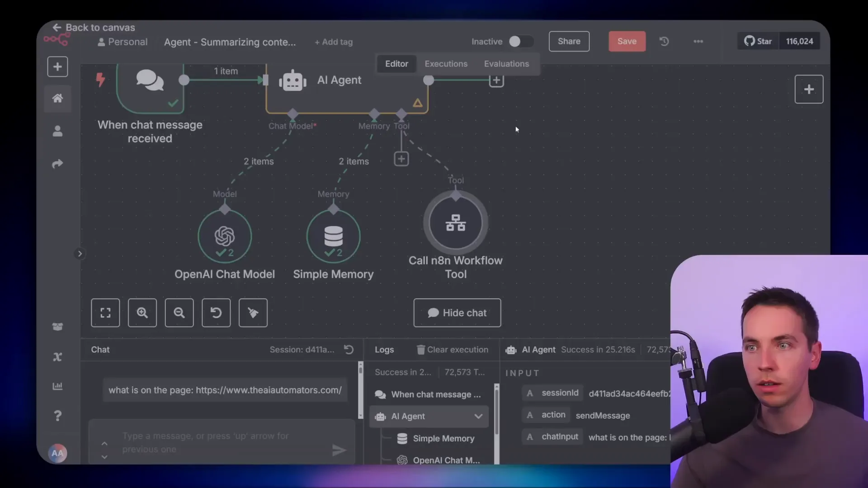This screenshot has height=488, width=868.
Task: Click the sendMessage action value
Action: pyautogui.click(x=603, y=416)
